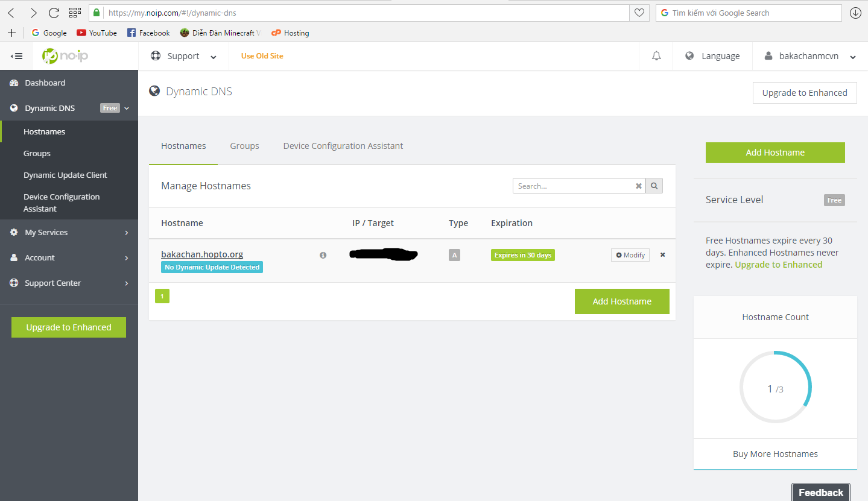868x501 pixels.
Task: Open the speed dial grid icon
Action: coord(75,13)
